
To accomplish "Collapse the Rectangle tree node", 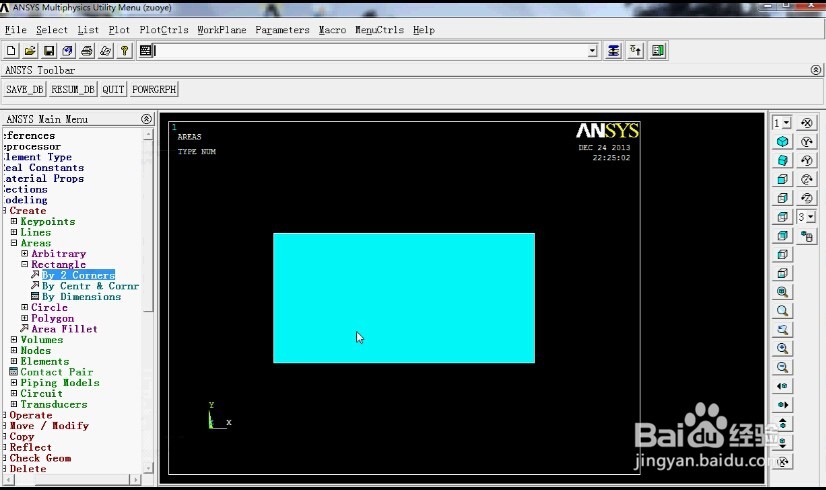I will point(25,264).
